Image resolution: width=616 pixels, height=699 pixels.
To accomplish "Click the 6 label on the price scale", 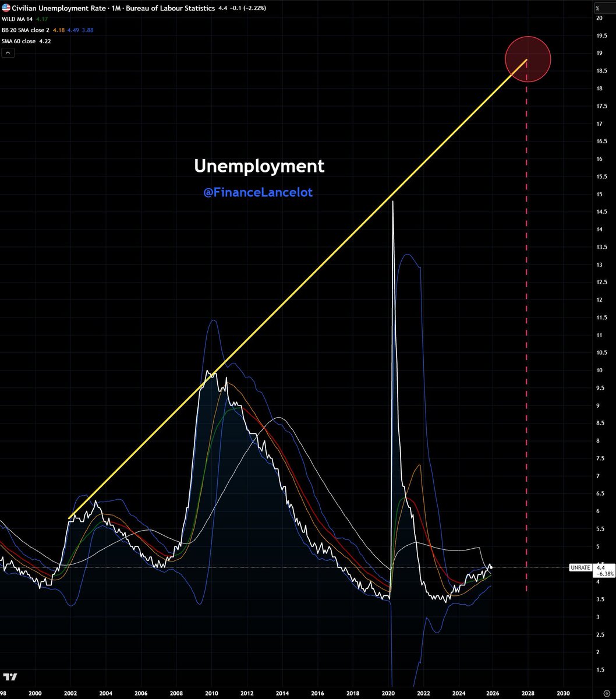I will 597,511.
